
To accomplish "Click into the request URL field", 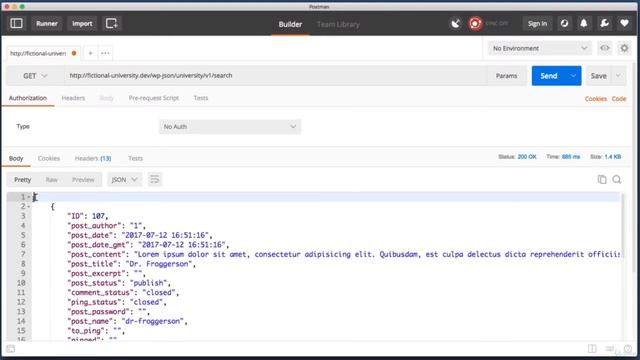I will [x=276, y=76].
